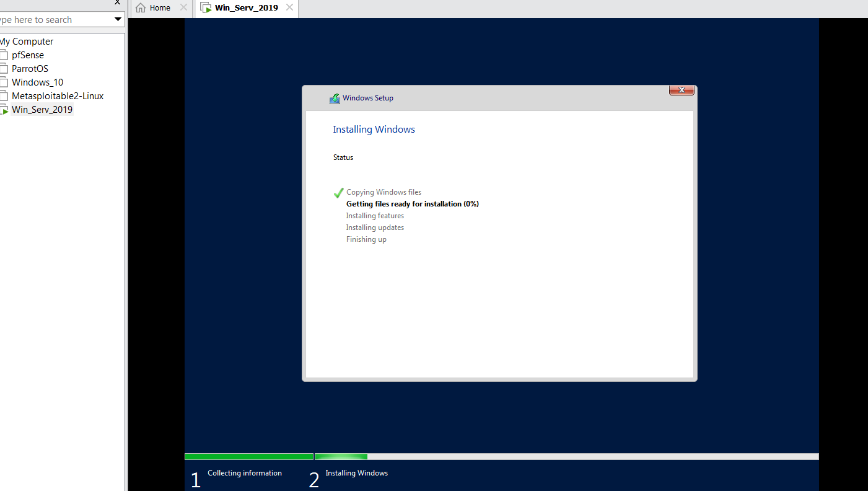Click the Installing Windows heading
The height and width of the screenshot is (491, 868).
pyautogui.click(x=374, y=130)
